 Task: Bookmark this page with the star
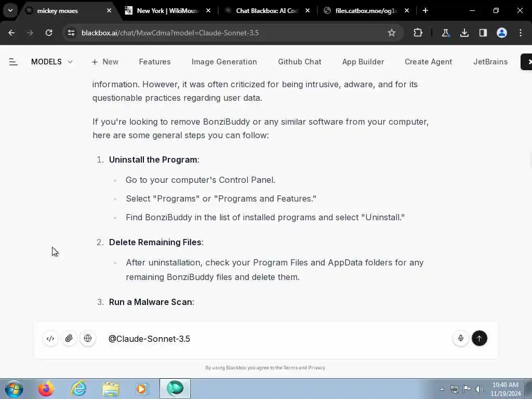click(x=392, y=33)
